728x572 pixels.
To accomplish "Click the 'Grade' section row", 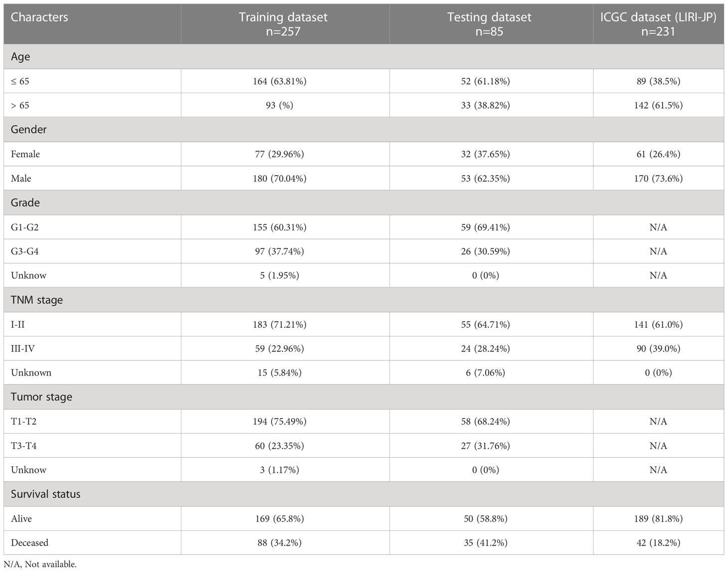I will [364, 202].
